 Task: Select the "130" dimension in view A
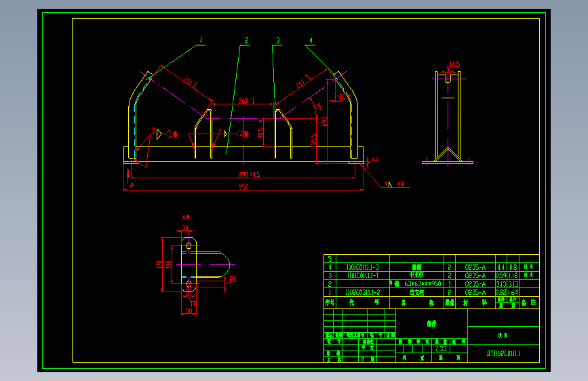[x=169, y=264]
